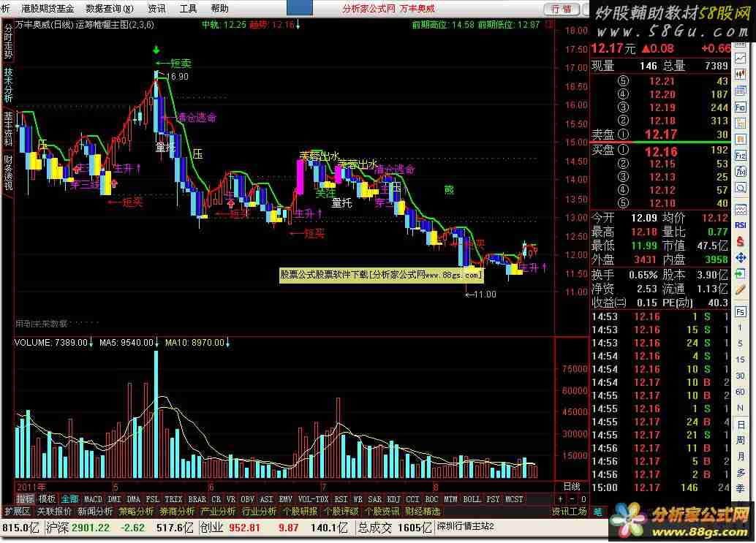Open the 策略分析 tab
Image resolution: width=756 pixels, height=543 pixels.
136,511
